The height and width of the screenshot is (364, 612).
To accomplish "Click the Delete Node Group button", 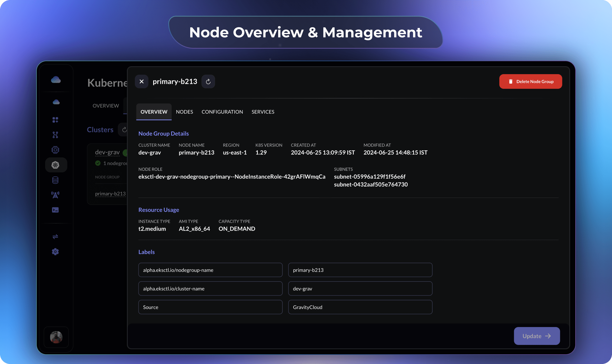I will pyautogui.click(x=530, y=81).
